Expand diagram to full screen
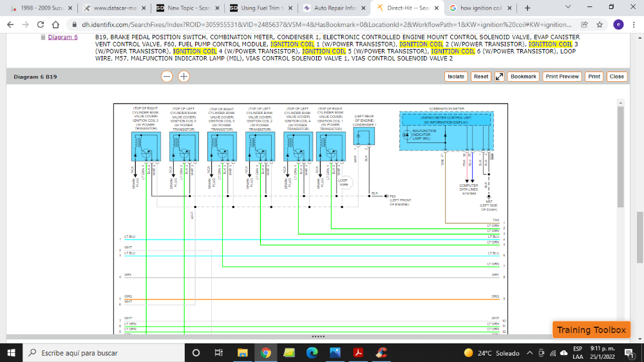644x362 pixels. click(499, 77)
